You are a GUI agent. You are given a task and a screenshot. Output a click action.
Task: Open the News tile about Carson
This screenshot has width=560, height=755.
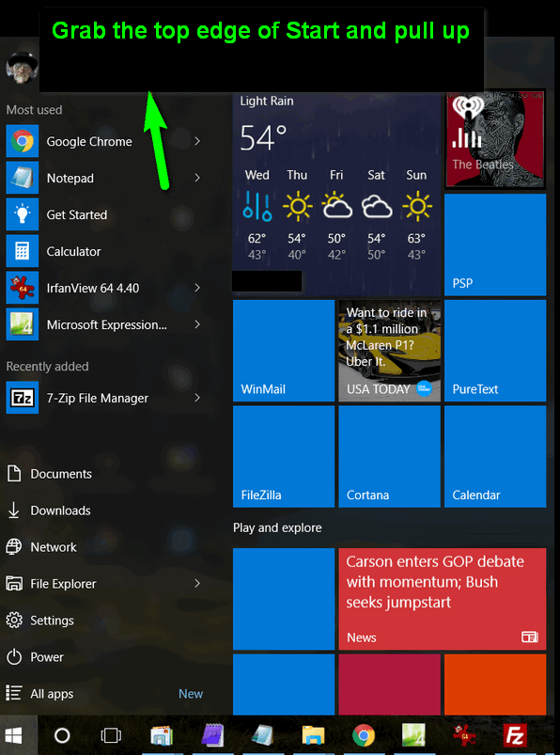443,599
